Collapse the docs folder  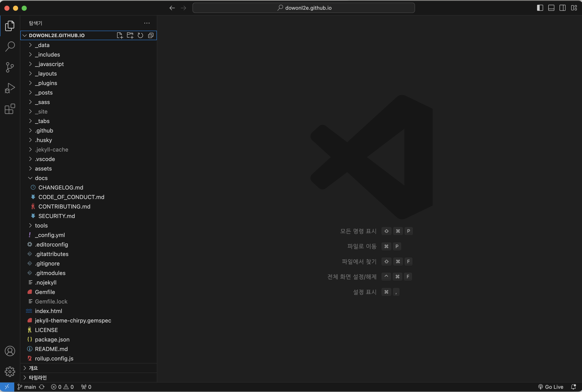pyautogui.click(x=89, y=178)
